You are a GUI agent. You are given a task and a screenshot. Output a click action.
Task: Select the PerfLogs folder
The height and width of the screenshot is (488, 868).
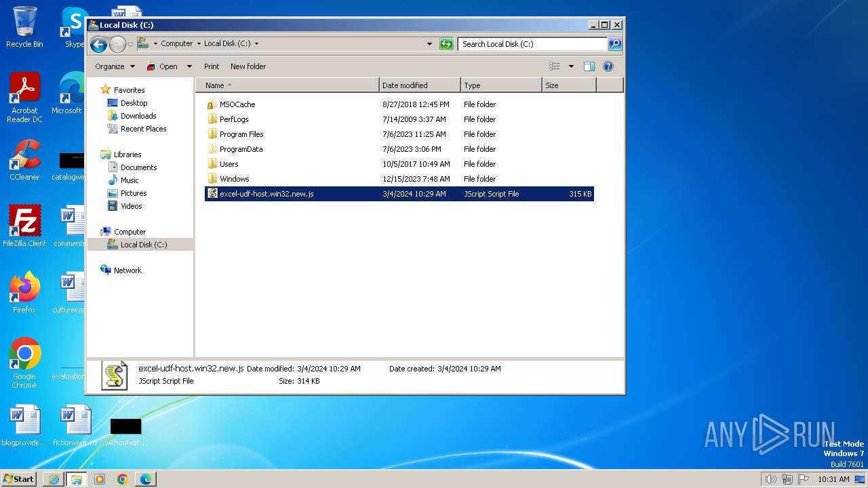click(x=399, y=119)
